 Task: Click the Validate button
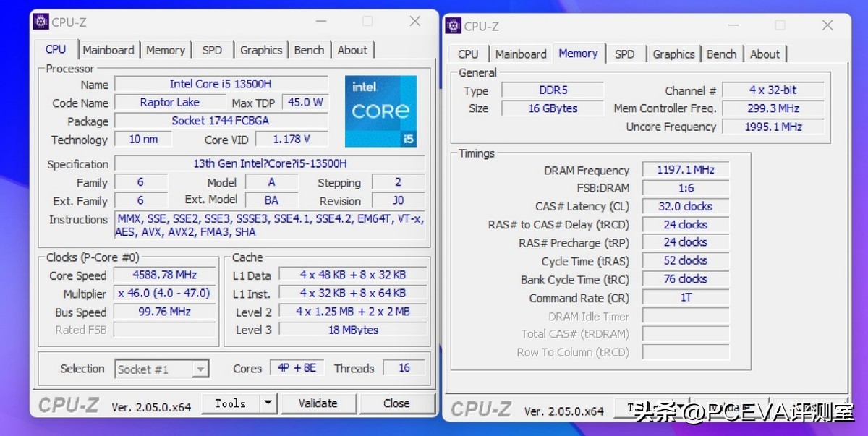pos(318,403)
